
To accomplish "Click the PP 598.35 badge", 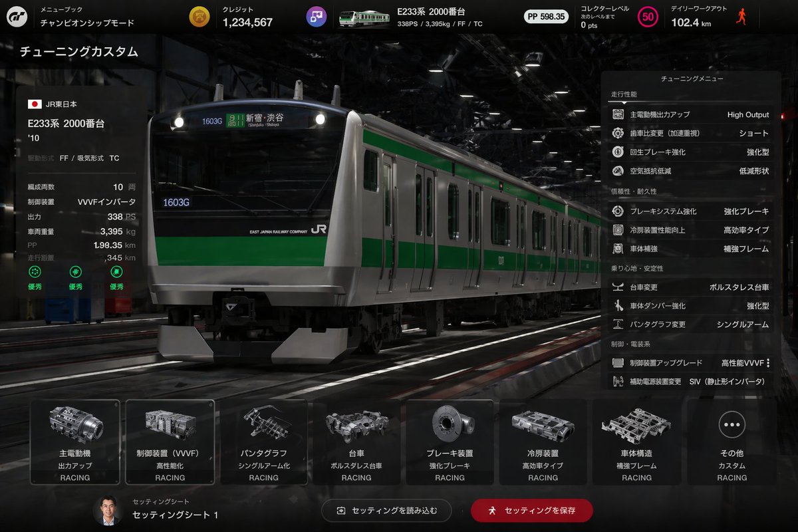I will click(x=546, y=17).
